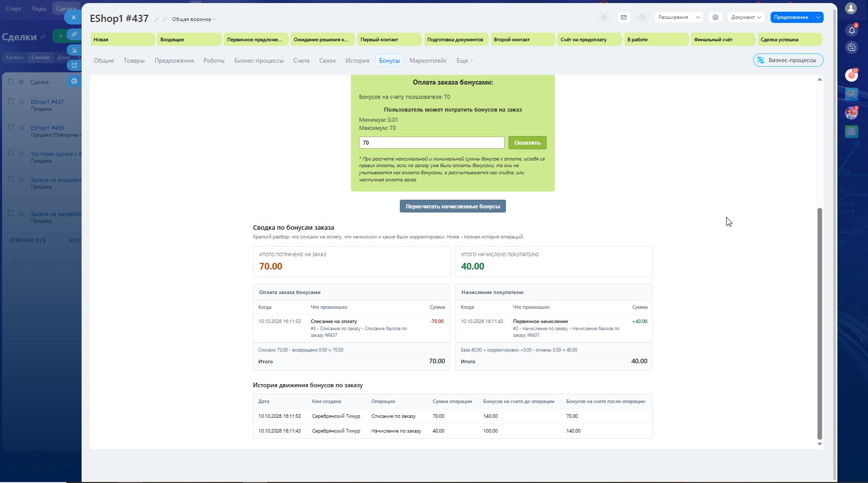Screen dimensions: 868x483
Task: Toggle select-all checkbox in Сделка header
Action: tap(11, 82)
